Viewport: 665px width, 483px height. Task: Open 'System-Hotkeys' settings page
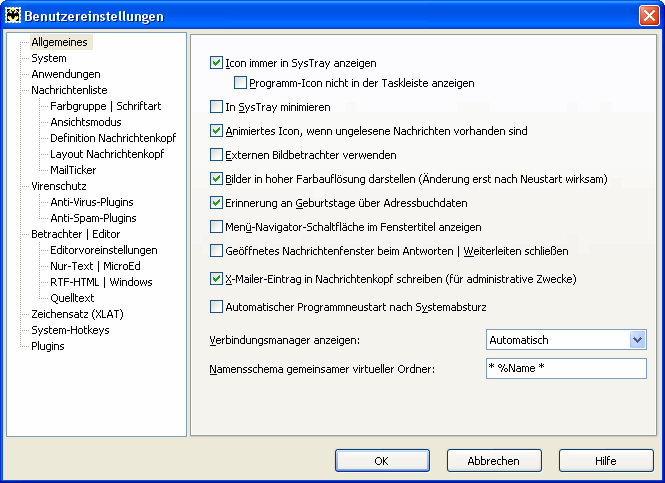pyautogui.click(x=70, y=330)
